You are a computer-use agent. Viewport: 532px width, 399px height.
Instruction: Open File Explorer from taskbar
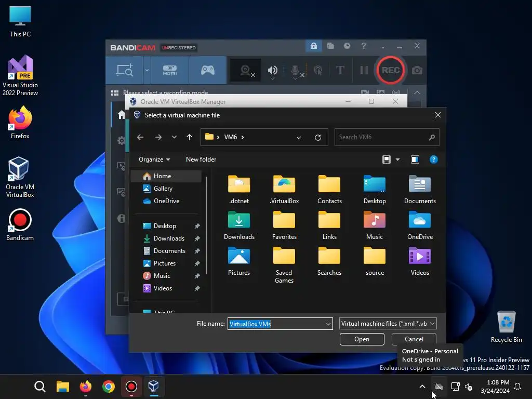63,387
